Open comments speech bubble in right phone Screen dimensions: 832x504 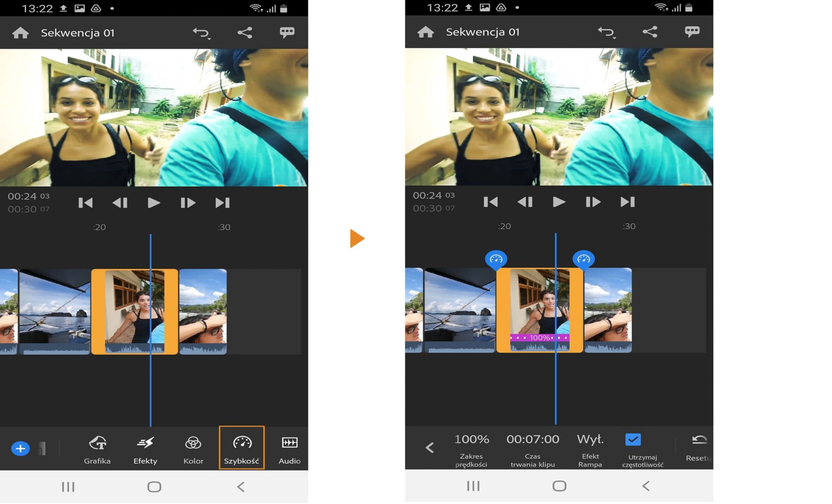tap(692, 32)
